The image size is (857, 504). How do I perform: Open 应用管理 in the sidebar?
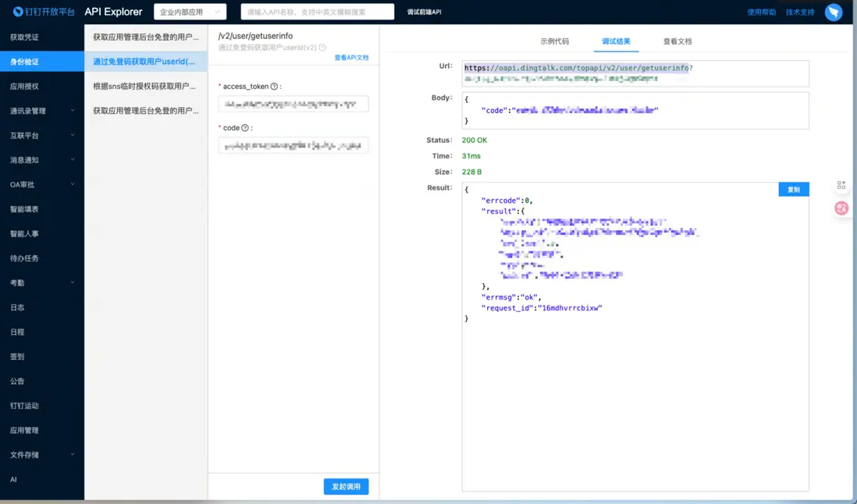coord(42,431)
